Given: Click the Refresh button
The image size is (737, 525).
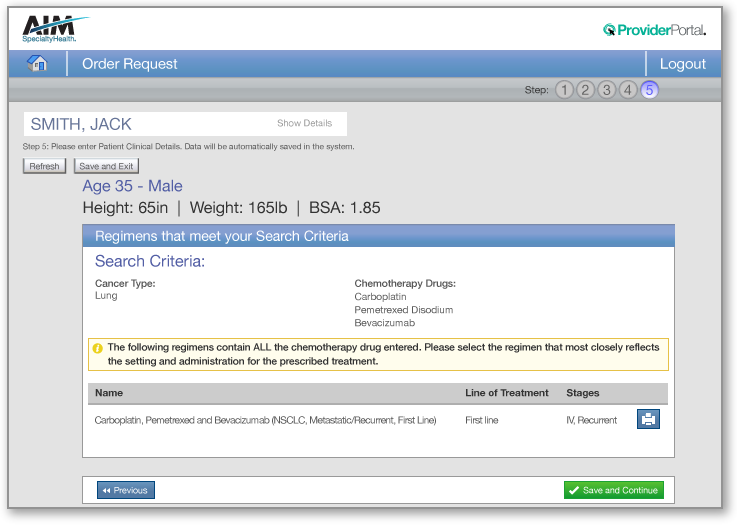Looking at the screenshot, I should tap(45, 166).
